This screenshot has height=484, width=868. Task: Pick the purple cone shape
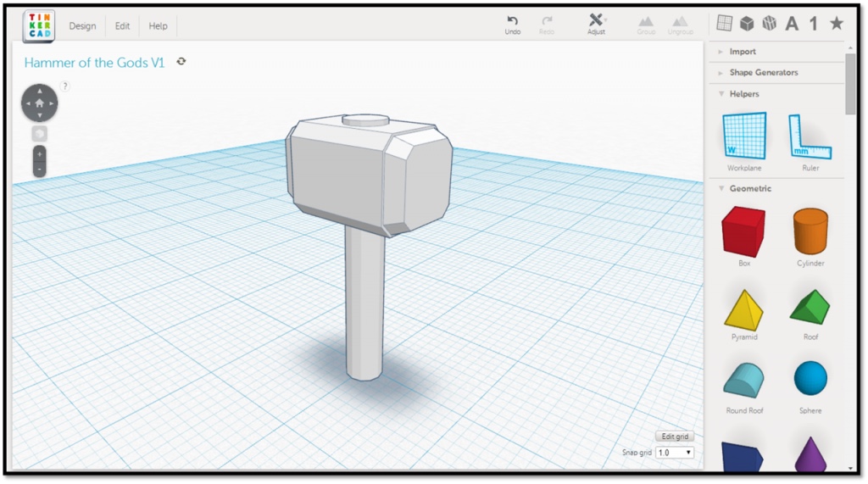tap(810, 454)
